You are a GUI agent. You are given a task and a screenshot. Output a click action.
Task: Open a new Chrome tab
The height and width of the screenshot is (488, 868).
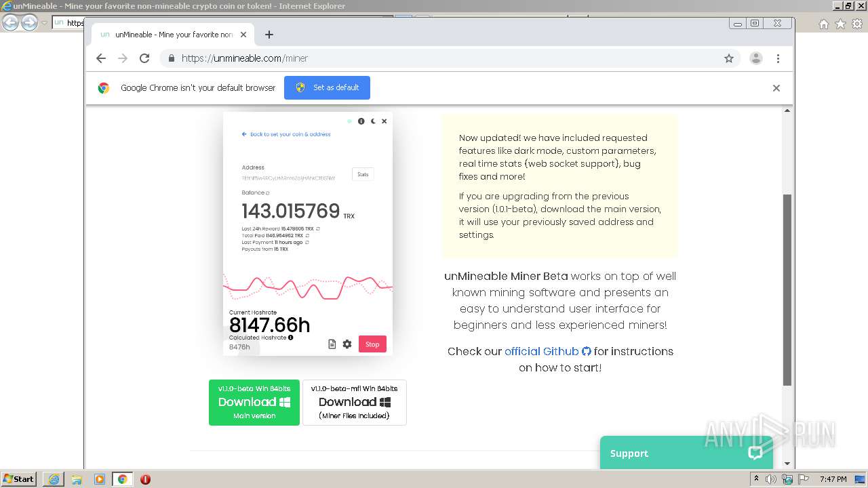269,35
